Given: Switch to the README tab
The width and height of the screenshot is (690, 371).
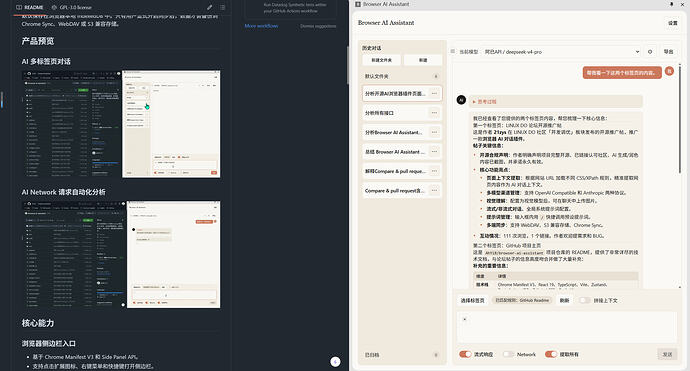Looking at the screenshot, I should [29, 7].
